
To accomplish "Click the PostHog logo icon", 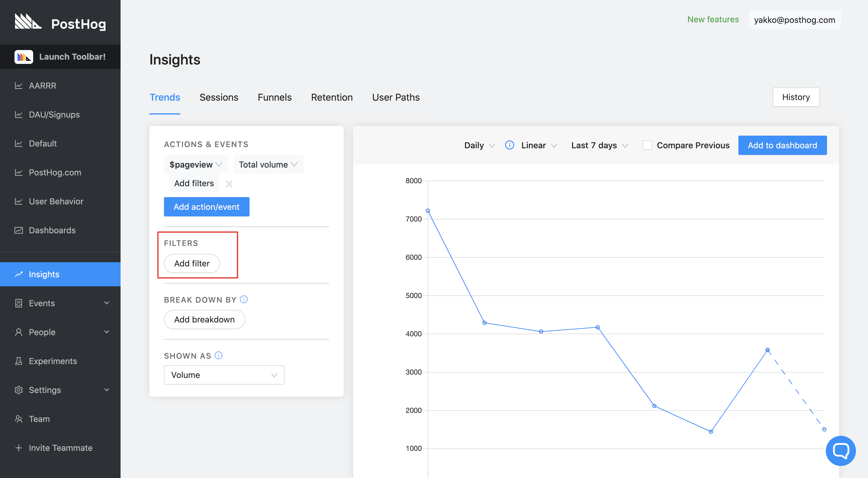I will click(28, 22).
